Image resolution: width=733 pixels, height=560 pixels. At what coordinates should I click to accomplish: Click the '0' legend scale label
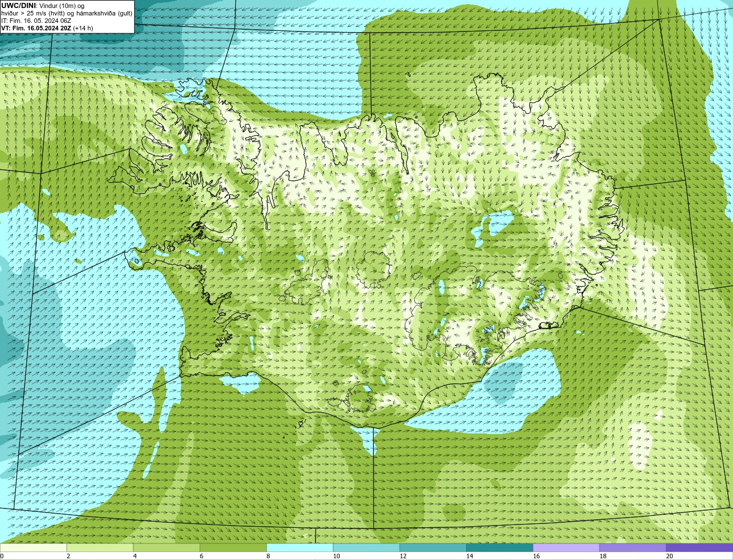point(2,556)
